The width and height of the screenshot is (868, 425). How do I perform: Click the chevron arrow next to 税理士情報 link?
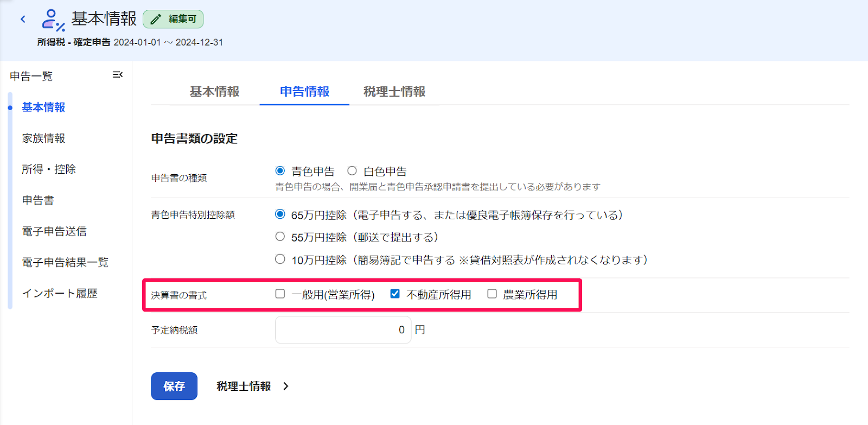pos(286,386)
